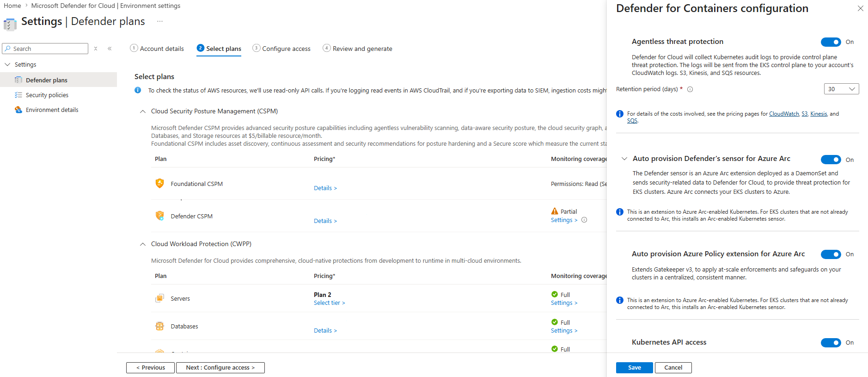
Task: Click into the sidebar Search field
Action: [x=45, y=49]
